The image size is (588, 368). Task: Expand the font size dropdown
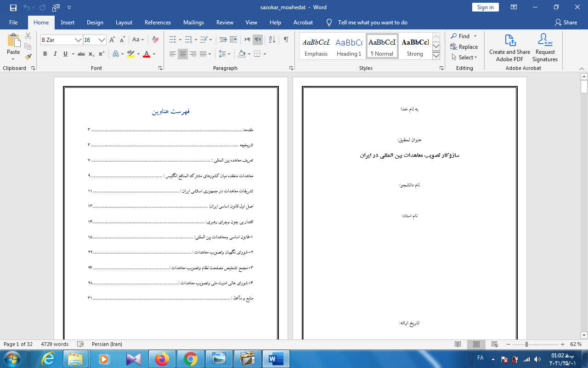(102, 40)
